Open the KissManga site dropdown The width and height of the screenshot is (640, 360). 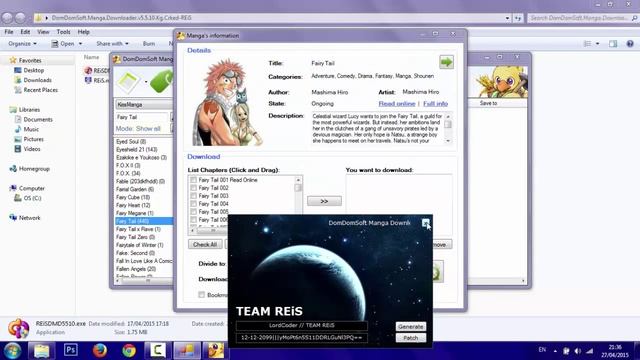144,104
